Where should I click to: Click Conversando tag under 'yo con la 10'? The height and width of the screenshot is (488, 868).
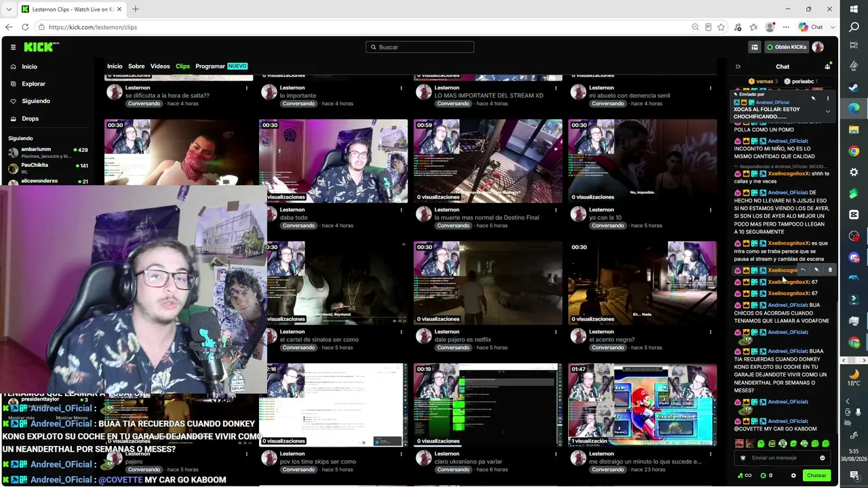608,226
